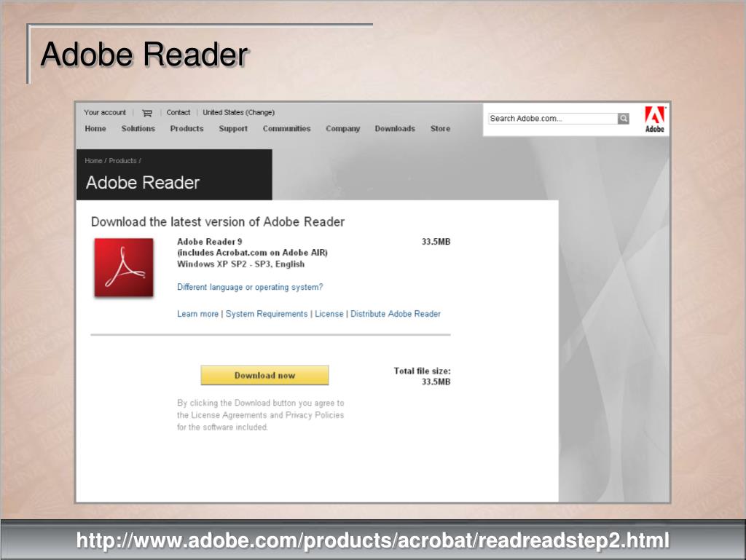
Task: Open the Store menu
Action: [x=440, y=129]
